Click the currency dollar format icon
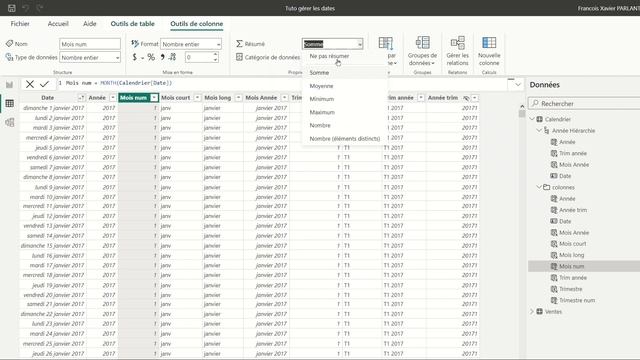The image size is (640, 360). pyautogui.click(x=135, y=57)
